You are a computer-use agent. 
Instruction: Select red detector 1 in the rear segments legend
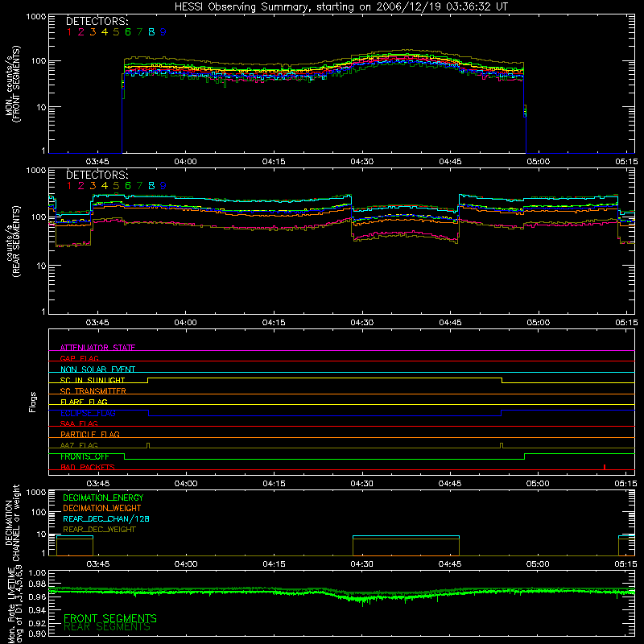coord(69,186)
